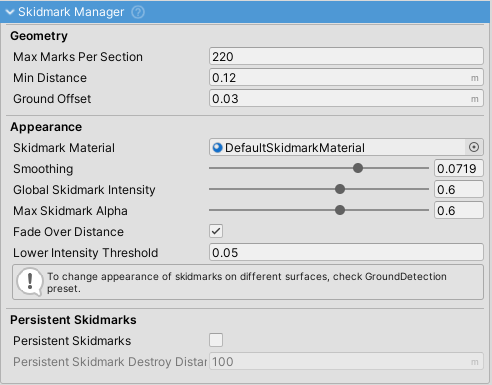Disable the Fade Over Distance checkbox
Image resolution: width=492 pixels, height=385 pixels.
(x=216, y=231)
